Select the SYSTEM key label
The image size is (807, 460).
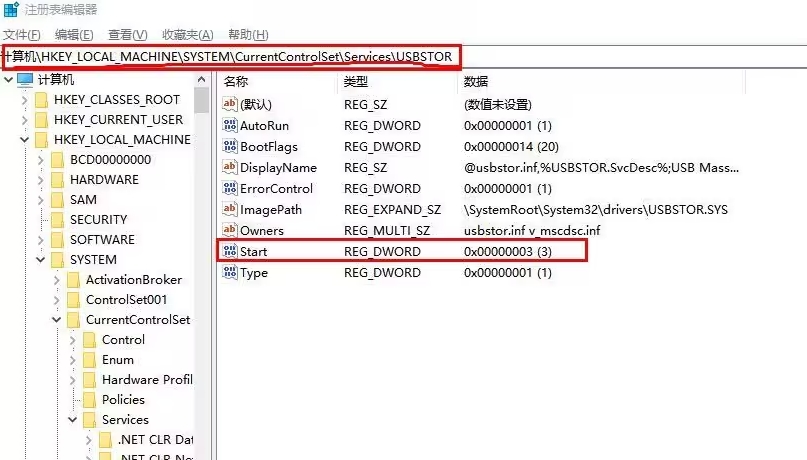coord(93,260)
